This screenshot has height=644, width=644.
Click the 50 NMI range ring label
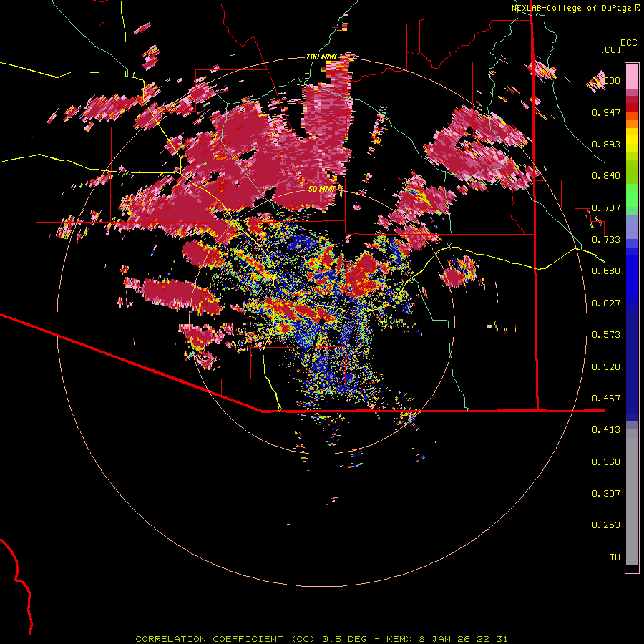click(321, 189)
